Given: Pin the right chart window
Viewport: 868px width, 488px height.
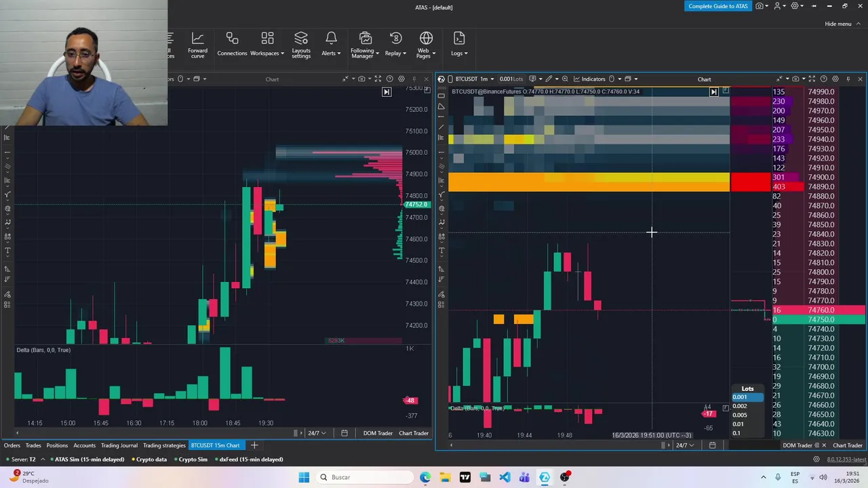Looking at the screenshot, I should point(848,79).
